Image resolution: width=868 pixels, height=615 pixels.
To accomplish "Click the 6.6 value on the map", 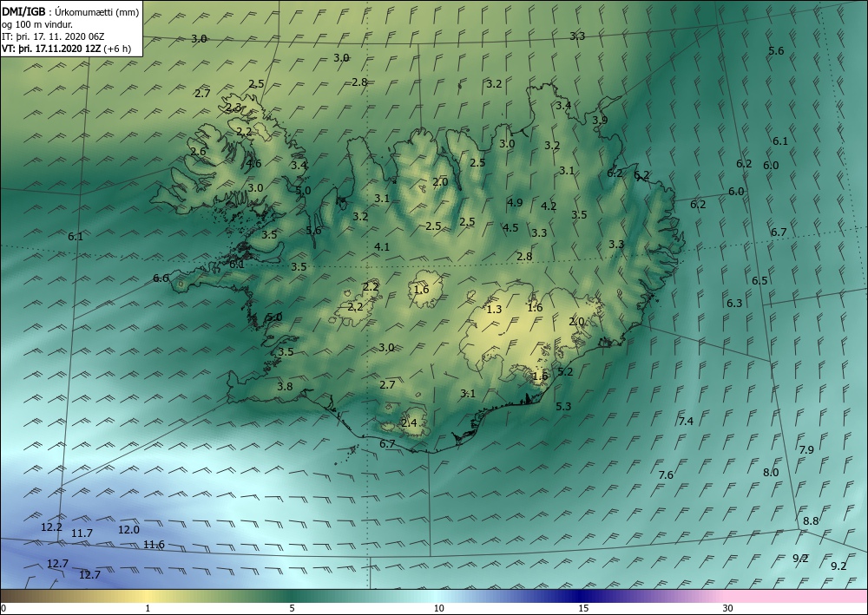I will point(161,278).
